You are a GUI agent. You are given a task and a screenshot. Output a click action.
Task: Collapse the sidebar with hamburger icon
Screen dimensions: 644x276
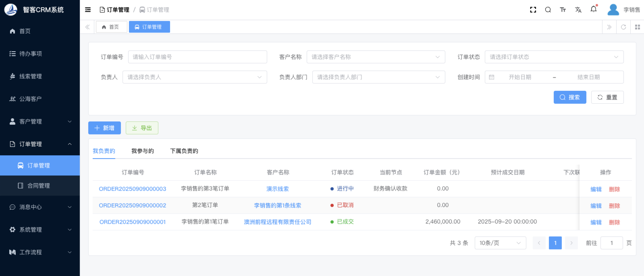88,10
